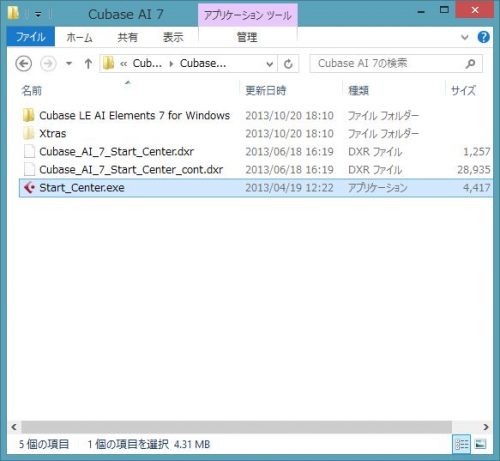Click the folder icon in the title bar

(13, 13)
